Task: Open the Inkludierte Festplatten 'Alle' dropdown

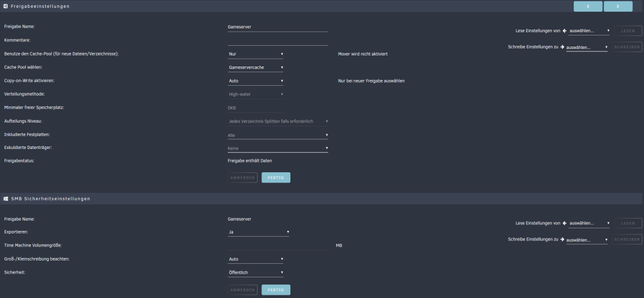Action: pos(278,135)
